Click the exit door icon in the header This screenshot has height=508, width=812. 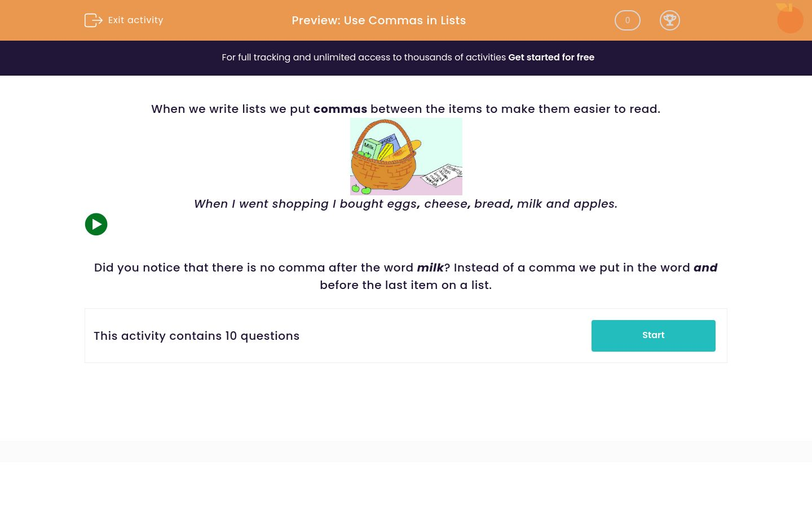94,20
